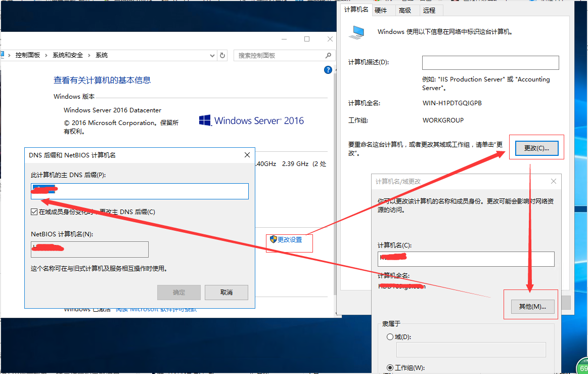Click the computer icon in System Properties
This screenshot has width=588, height=374.
(356, 32)
